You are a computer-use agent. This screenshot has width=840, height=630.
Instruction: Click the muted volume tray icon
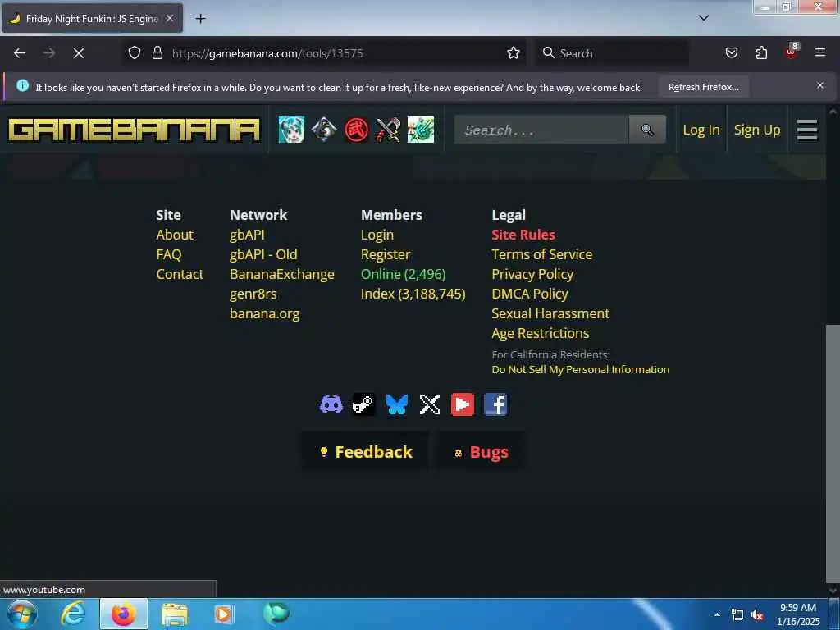pos(757,615)
